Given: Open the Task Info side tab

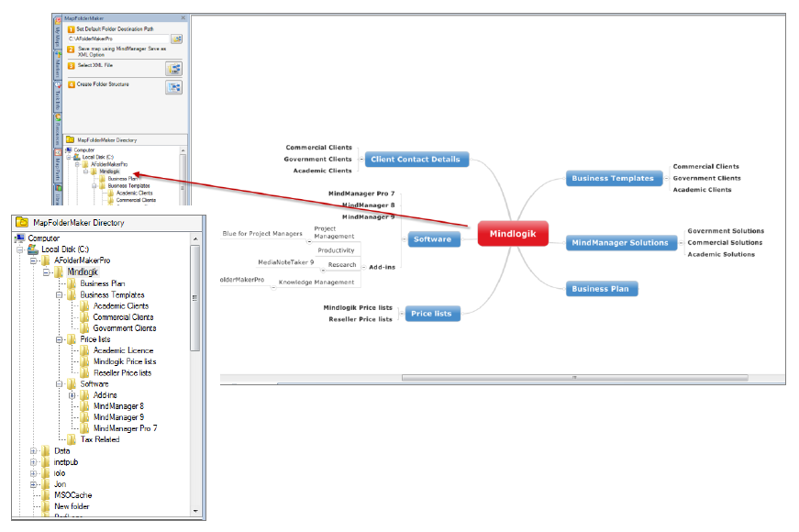Looking at the screenshot, I should point(58,97).
